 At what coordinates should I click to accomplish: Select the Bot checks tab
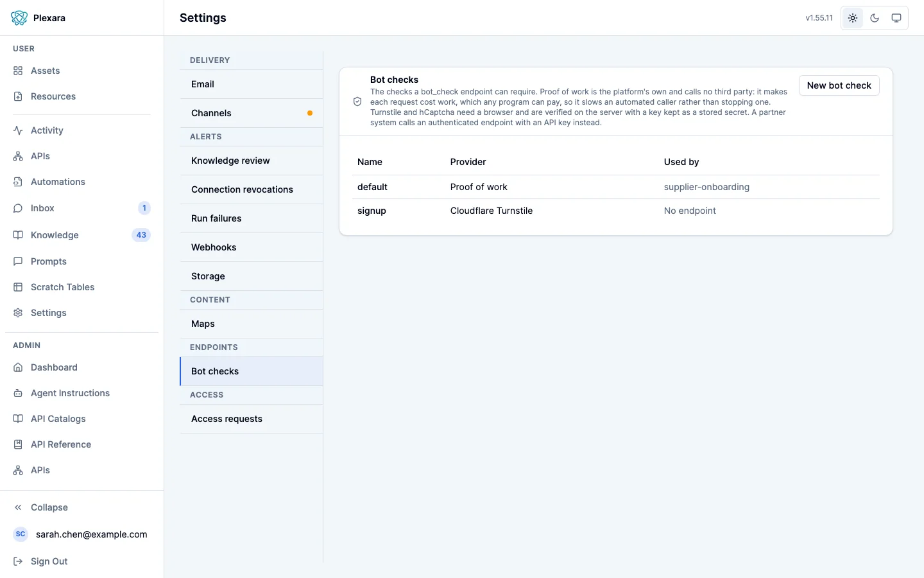252,371
